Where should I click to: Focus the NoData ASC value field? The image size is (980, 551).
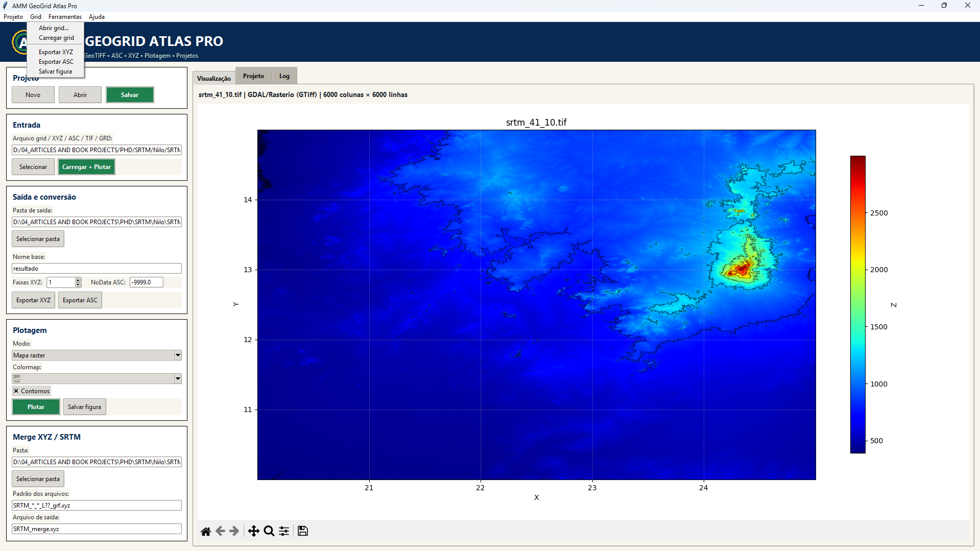[x=146, y=282]
